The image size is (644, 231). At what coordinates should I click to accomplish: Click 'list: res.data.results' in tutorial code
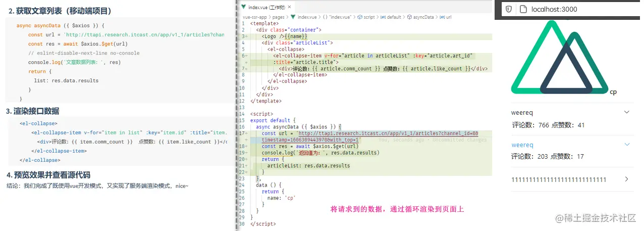66,80
